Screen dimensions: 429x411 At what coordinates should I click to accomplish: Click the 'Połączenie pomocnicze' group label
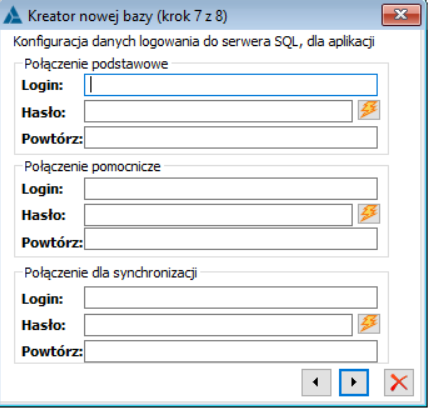click(92, 166)
